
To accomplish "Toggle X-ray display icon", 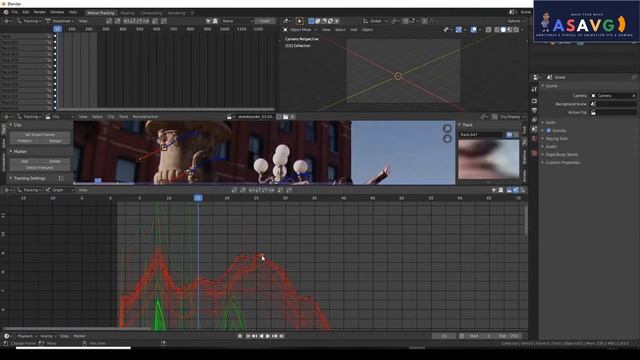I will pyautogui.click(x=489, y=30).
